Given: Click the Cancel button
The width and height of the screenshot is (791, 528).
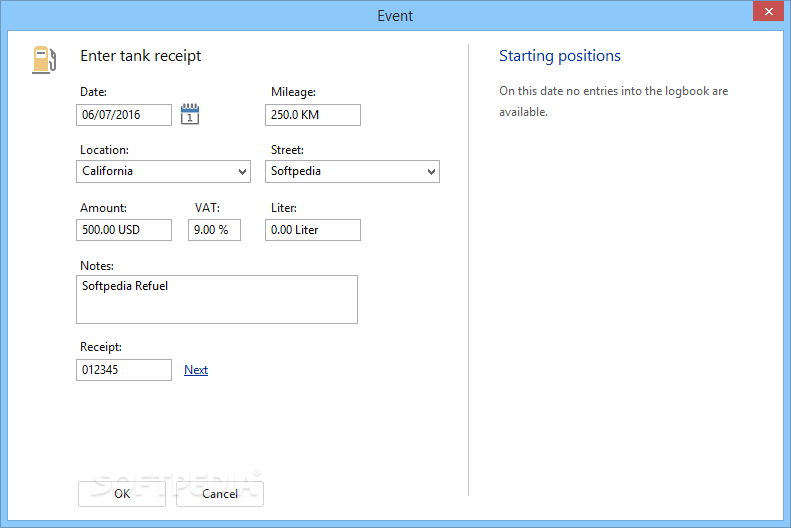Looking at the screenshot, I should pyautogui.click(x=220, y=494).
